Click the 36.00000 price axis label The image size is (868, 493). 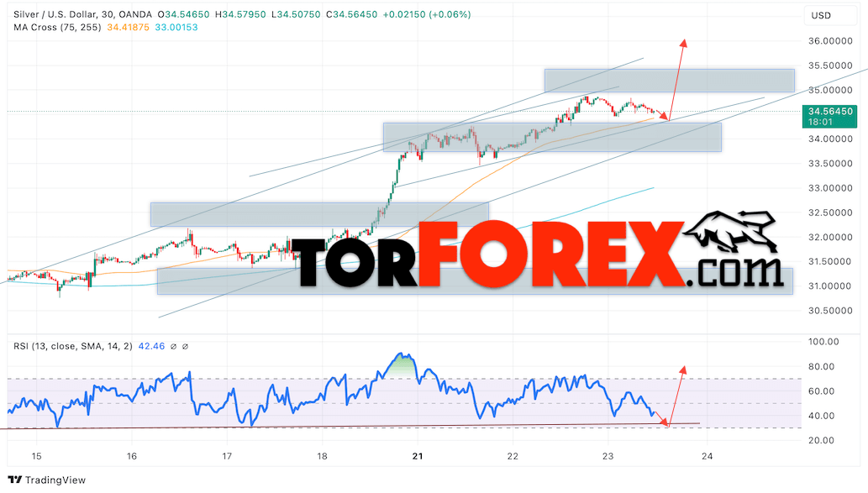click(x=830, y=41)
